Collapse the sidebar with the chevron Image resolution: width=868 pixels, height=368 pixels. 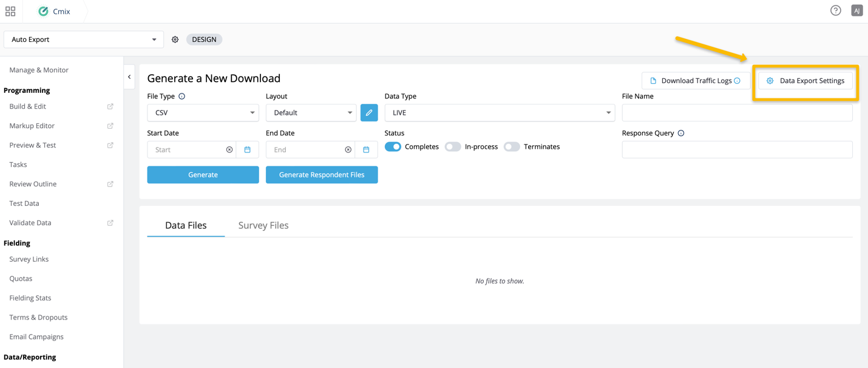tap(129, 77)
